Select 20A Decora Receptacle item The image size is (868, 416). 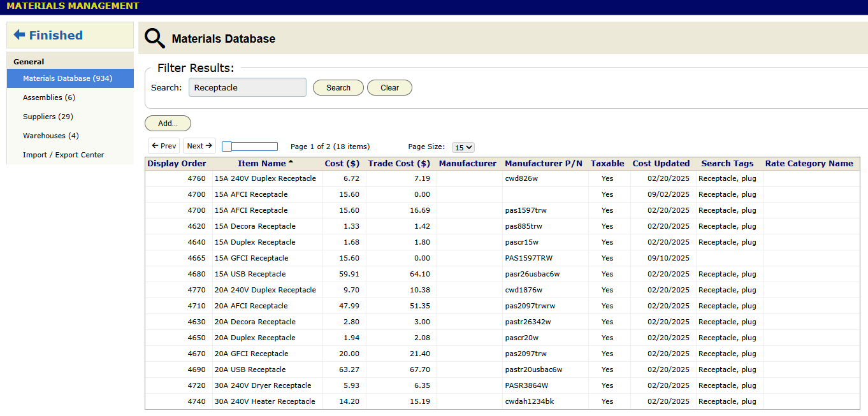pos(255,322)
